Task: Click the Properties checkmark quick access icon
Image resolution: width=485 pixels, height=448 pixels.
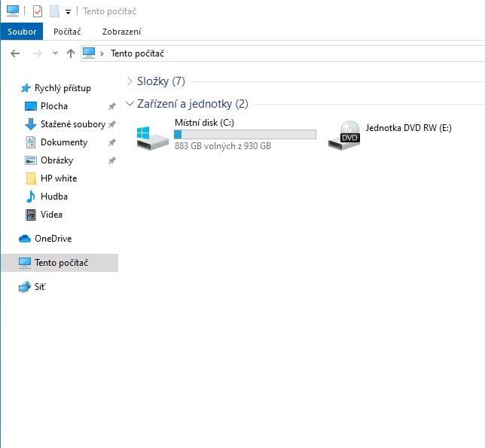Action: click(38, 11)
